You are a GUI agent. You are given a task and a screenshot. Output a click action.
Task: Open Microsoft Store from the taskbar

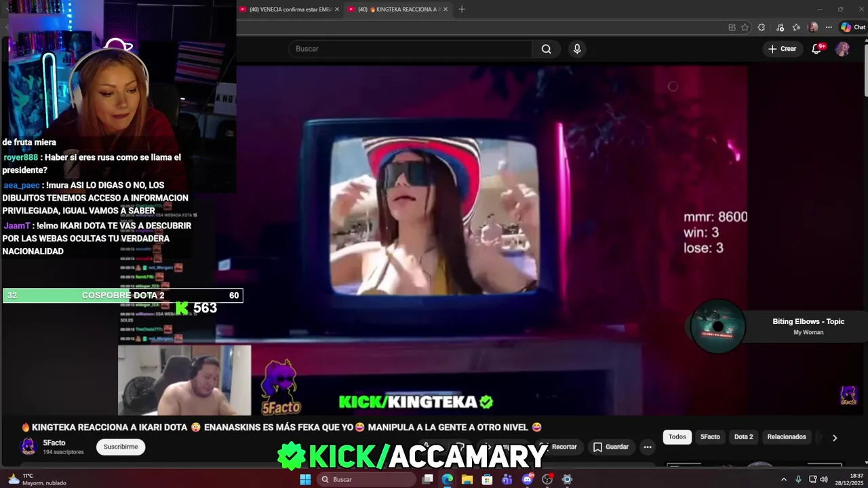coord(488,479)
